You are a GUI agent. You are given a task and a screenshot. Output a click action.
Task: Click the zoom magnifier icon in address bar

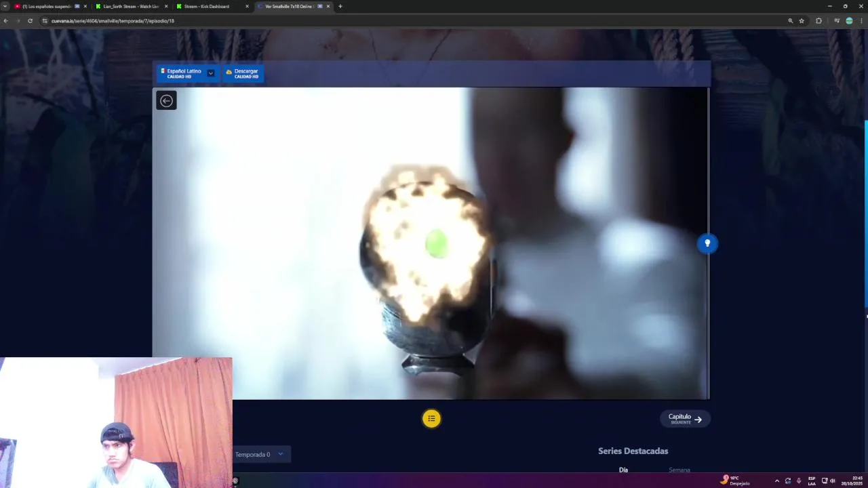tap(790, 21)
